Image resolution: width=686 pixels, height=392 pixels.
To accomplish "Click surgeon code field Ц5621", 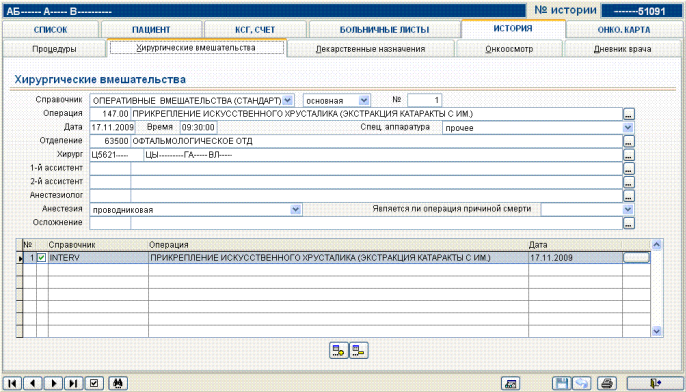I will [116, 155].
